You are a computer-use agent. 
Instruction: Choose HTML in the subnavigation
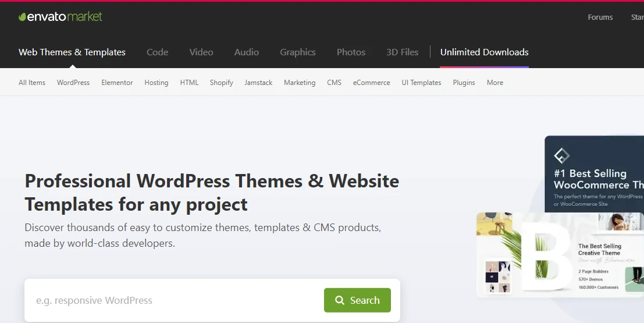189,83
